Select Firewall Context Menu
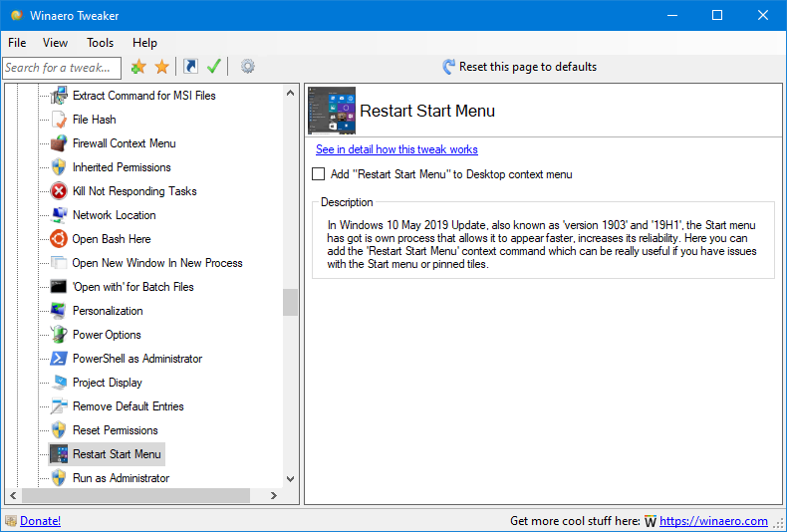The width and height of the screenshot is (787, 532). (x=124, y=143)
